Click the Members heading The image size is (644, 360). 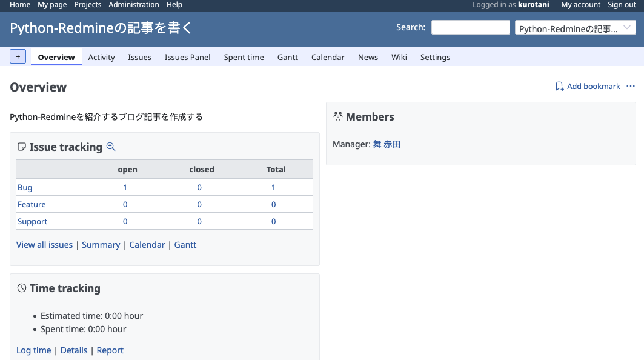(370, 117)
